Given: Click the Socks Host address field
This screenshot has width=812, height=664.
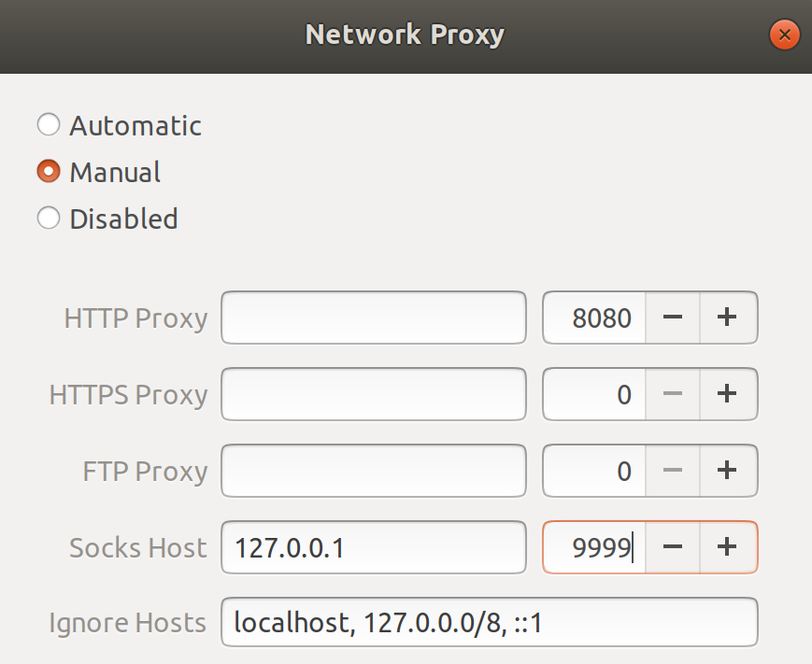Looking at the screenshot, I should [x=374, y=547].
